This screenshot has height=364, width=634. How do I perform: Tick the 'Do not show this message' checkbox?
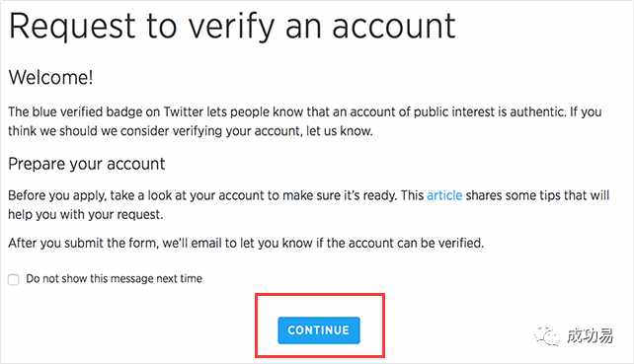(x=14, y=279)
